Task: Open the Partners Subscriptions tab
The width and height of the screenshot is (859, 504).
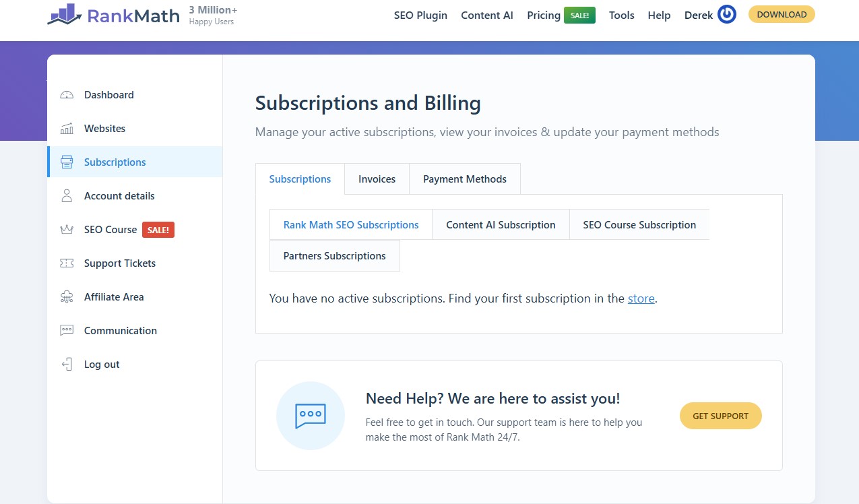Action: point(335,255)
